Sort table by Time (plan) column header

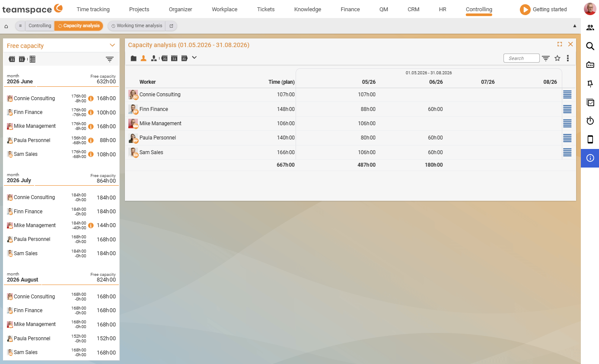pos(281,82)
